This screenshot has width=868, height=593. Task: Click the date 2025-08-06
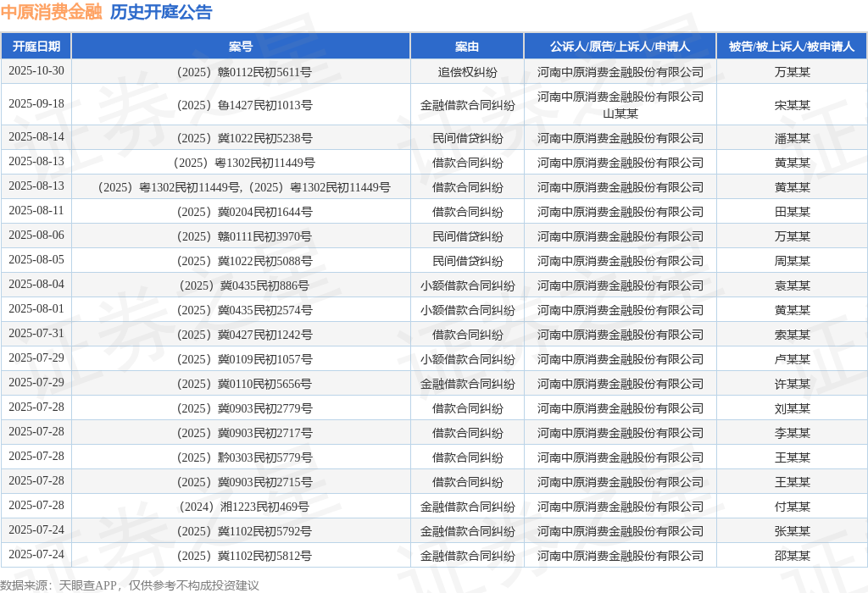pyautogui.click(x=36, y=236)
